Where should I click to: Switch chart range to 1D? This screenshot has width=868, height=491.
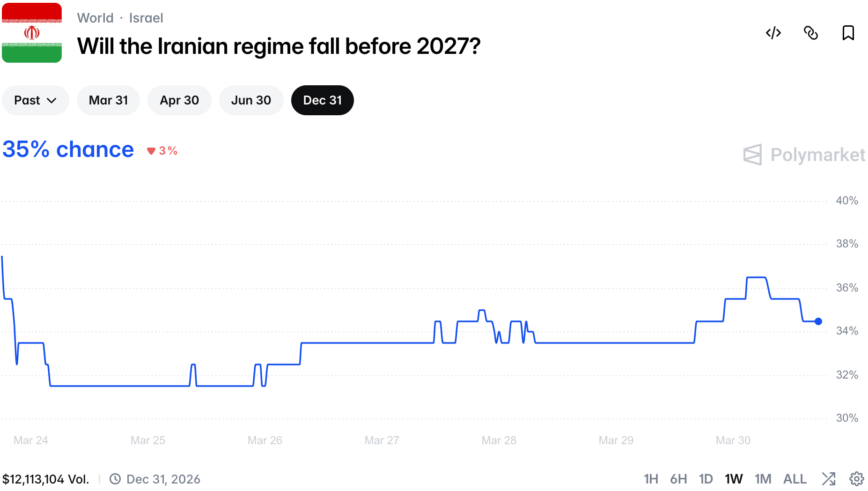point(706,479)
